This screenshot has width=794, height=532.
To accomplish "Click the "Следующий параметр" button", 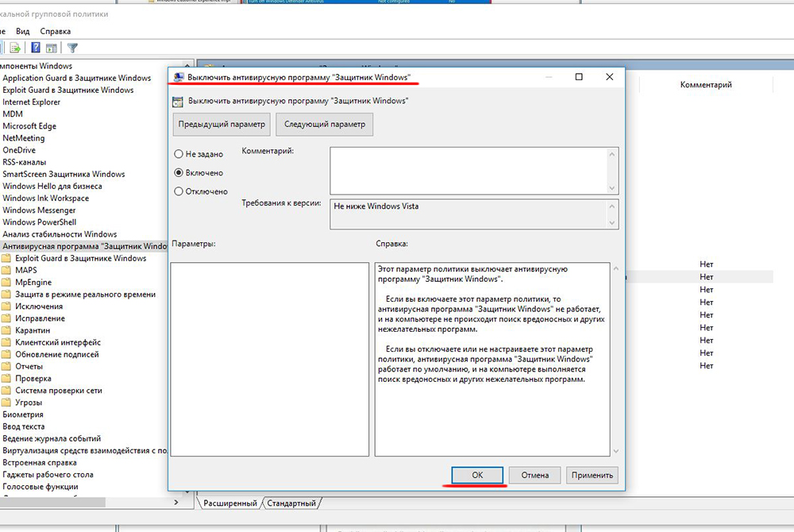I will click(x=325, y=125).
